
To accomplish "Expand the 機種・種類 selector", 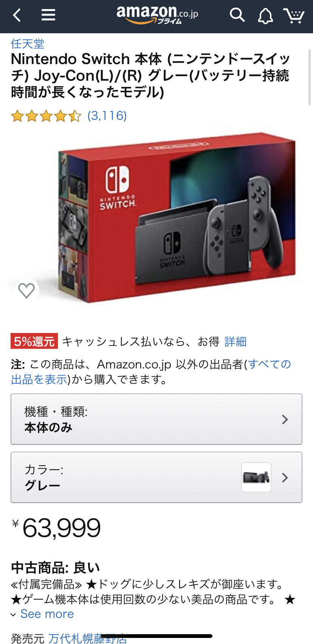I will [156, 419].
